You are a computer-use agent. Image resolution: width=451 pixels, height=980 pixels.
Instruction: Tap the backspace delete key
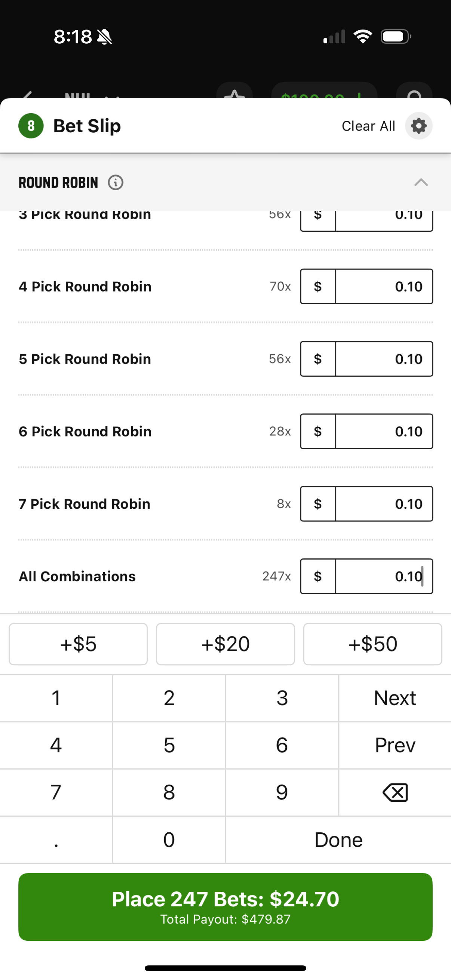pos(395,792)
